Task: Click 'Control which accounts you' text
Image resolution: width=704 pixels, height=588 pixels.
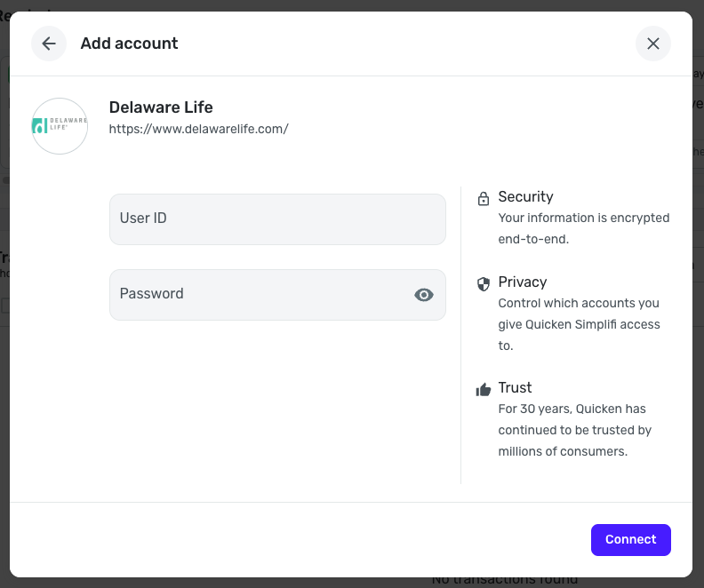Action: (579, 303)
